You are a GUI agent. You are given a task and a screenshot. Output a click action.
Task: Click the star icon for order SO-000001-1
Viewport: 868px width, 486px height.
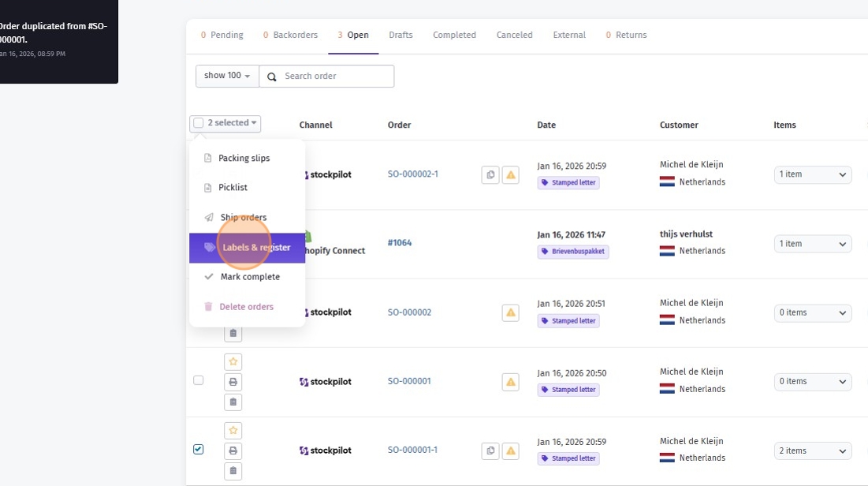pyautogui.click(x=233, y=431)
